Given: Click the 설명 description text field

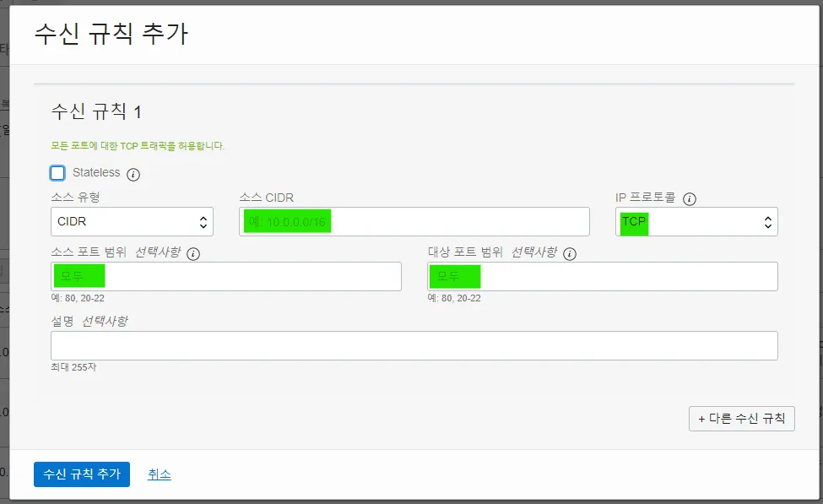Looking at the screenshot, I should click(414, 345).
